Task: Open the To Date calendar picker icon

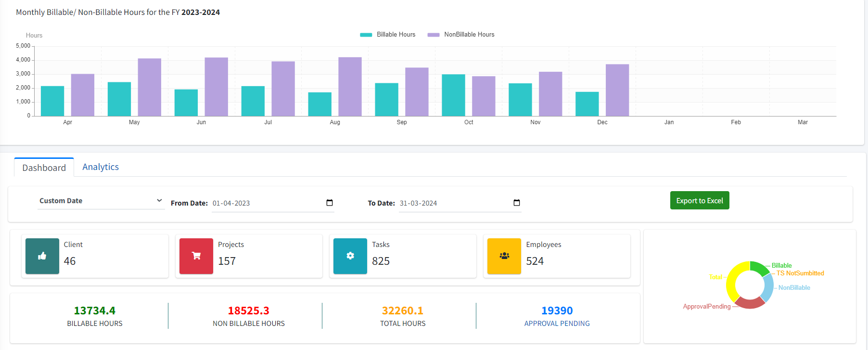Action: 517,203
